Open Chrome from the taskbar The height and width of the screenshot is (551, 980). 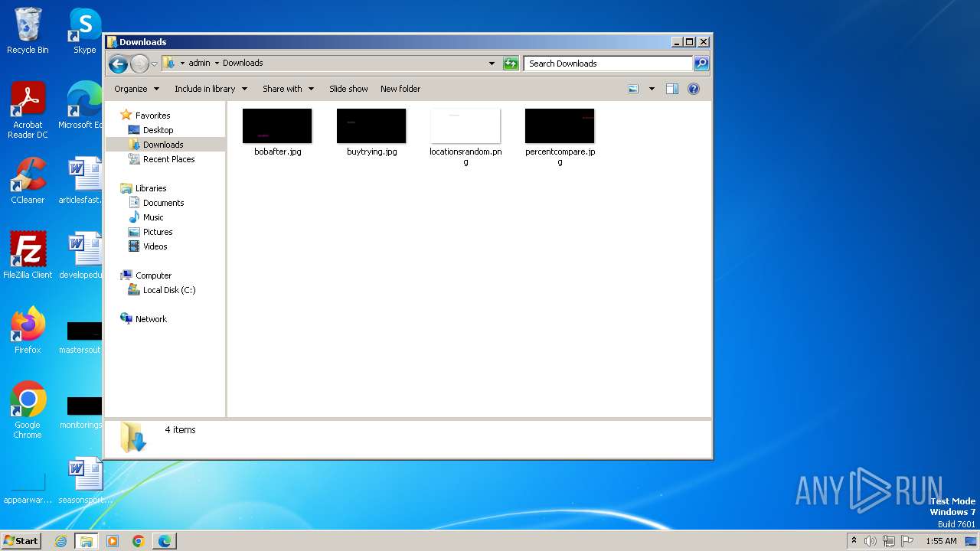[x=139, y=541]
